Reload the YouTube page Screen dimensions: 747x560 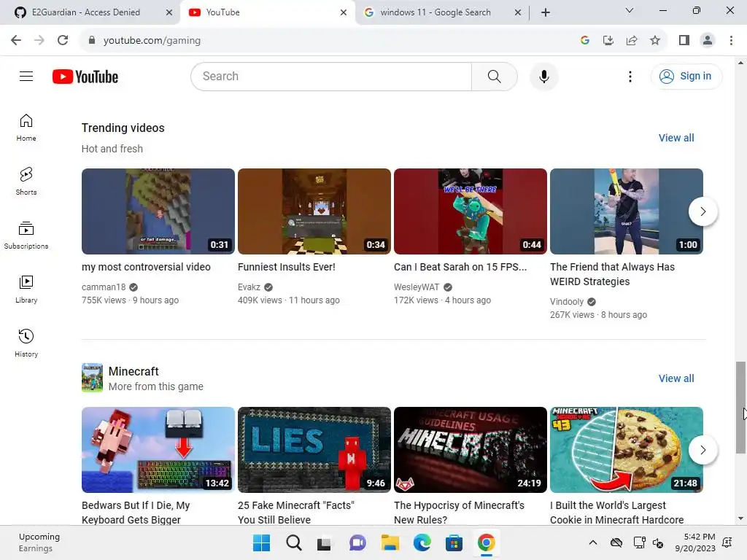(63, 40)
